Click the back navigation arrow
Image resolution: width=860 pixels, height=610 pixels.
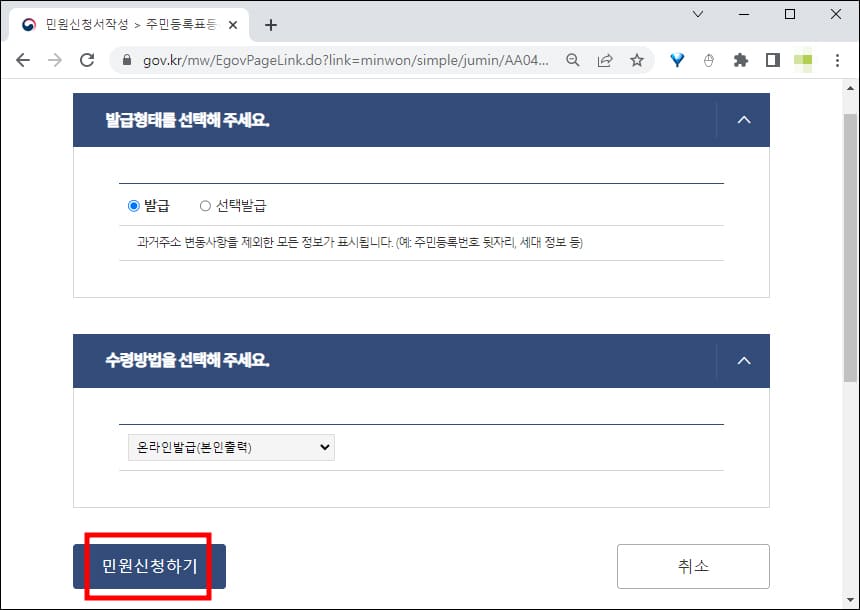click(22, 60)
